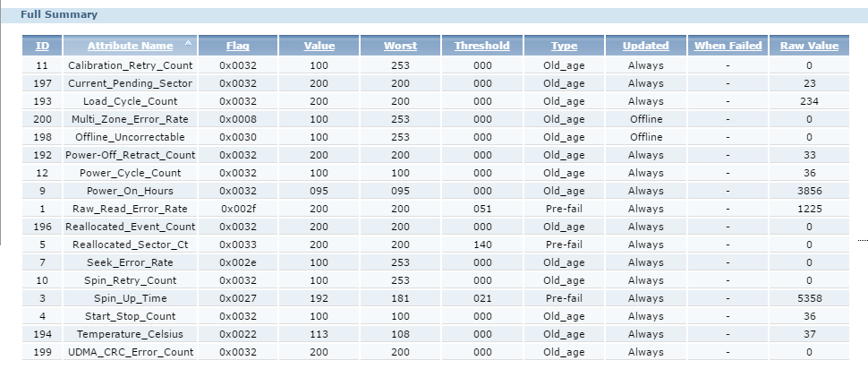The image size is (868, 369).
Task: Click the Temperature_Celsius attribute name
Action: pos(131,334)
